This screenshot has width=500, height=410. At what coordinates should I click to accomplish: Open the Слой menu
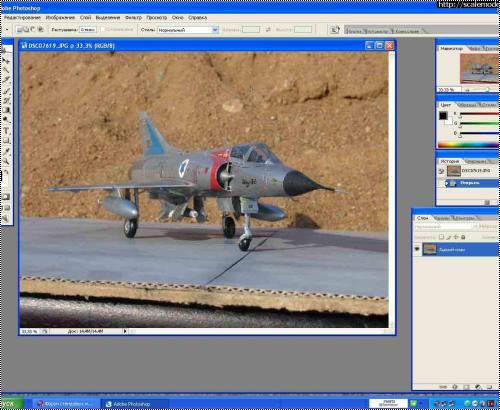coord(85,18)
